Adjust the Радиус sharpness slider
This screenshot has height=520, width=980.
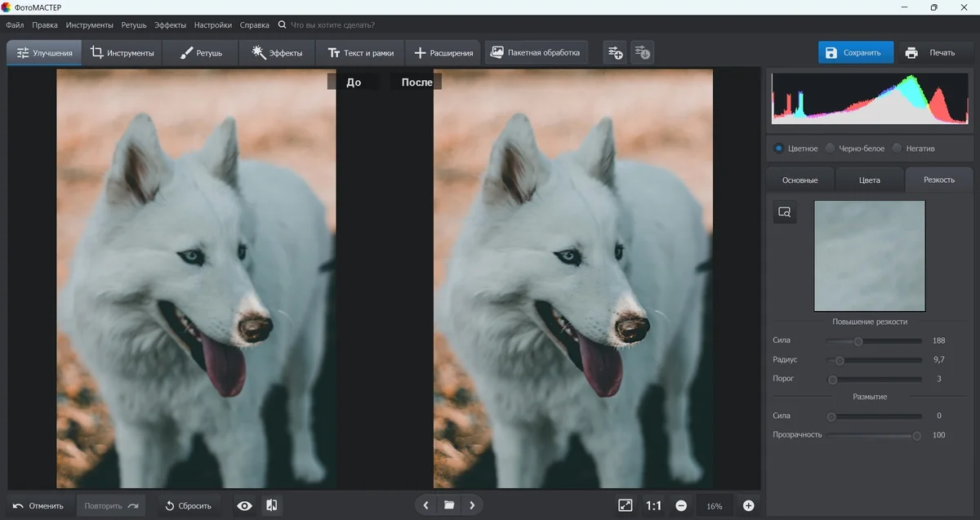pos(840,360)
